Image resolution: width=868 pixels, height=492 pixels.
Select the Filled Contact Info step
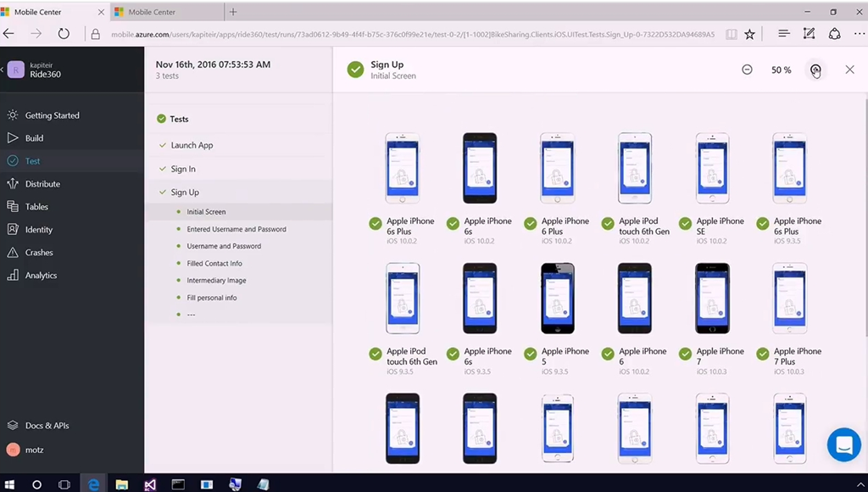[x=214, y=264]
